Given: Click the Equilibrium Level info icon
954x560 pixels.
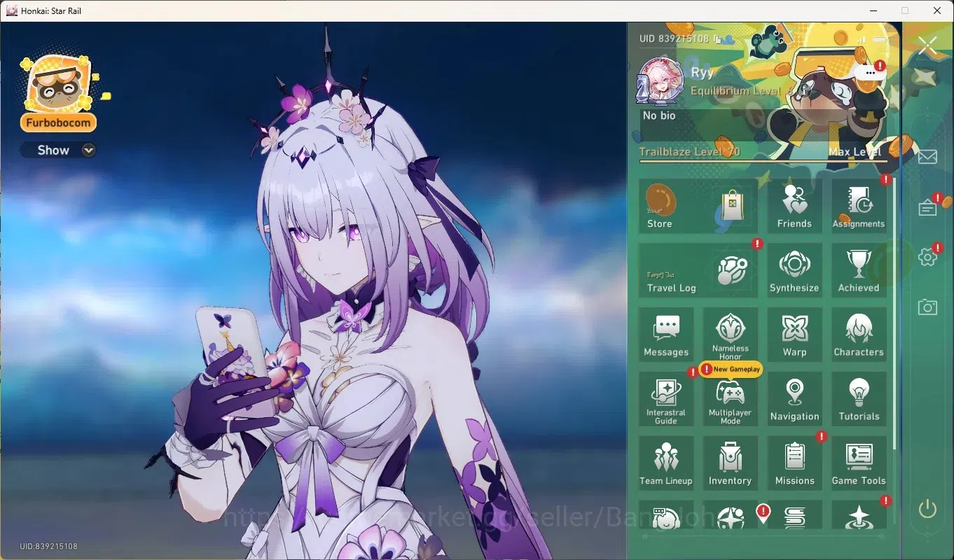Looking at the screenshot, I should (x=803, y=91).
